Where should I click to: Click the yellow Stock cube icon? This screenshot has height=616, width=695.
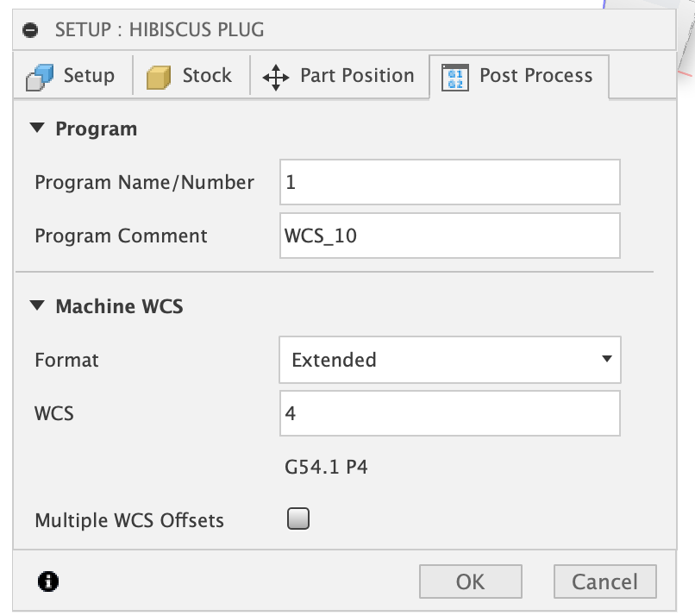click(x=159, y=77)
